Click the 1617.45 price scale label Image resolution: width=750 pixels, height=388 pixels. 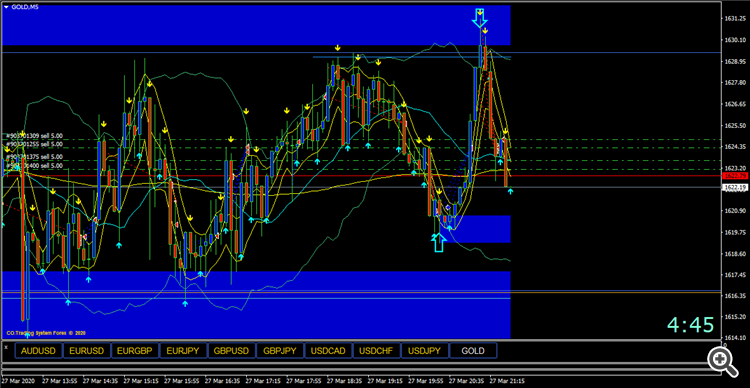(x=735, y=274)
